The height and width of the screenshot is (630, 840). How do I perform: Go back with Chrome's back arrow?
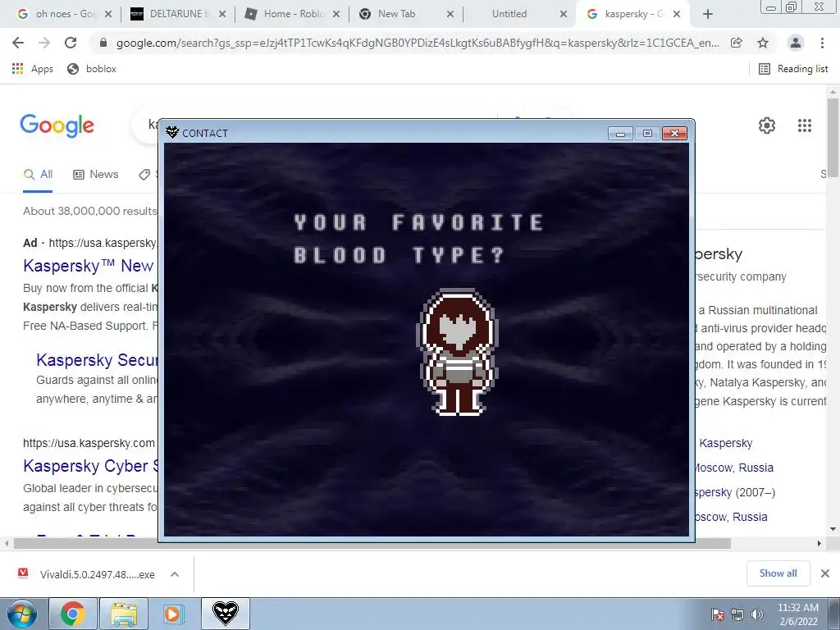coord(18,43)
